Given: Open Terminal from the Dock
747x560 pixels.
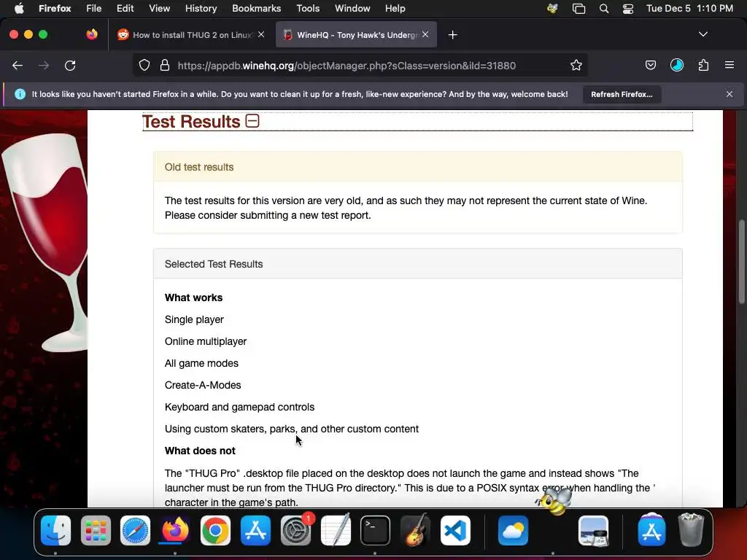Looking at the screenshot, I should coord(376,530).
